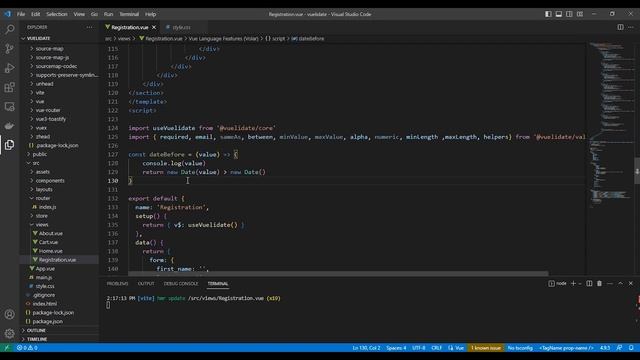Click the No tsconfig status item
The height and width of the screenshot is (360, 640).
tap(520, 348)
